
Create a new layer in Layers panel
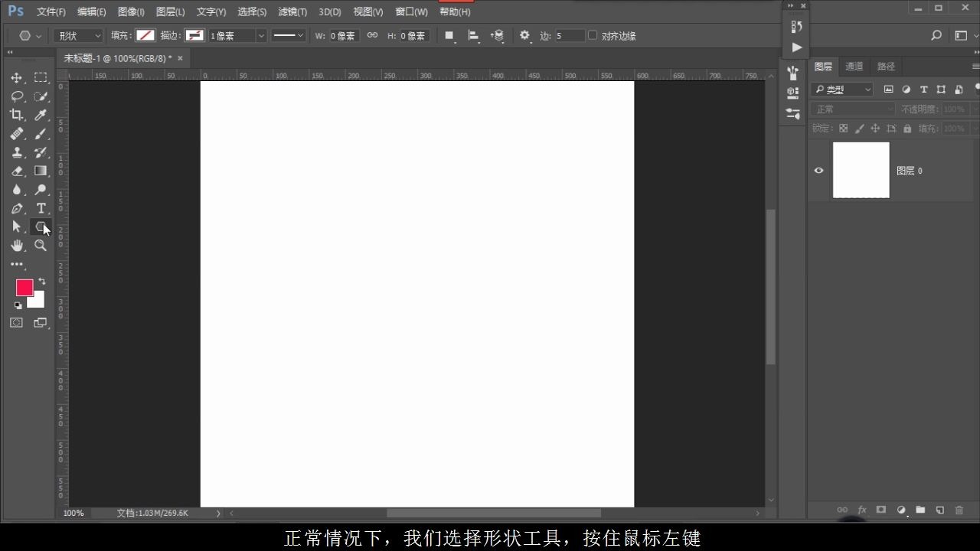[939, 510]
